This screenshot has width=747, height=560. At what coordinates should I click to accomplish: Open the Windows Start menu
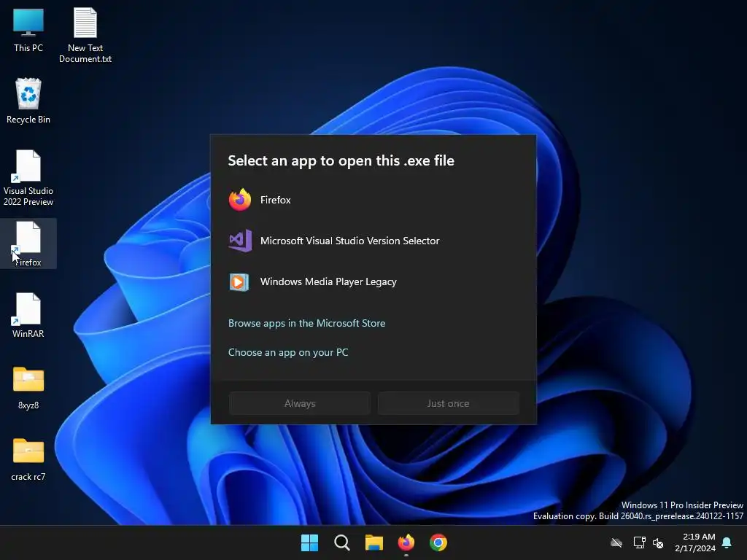point(309,542)
